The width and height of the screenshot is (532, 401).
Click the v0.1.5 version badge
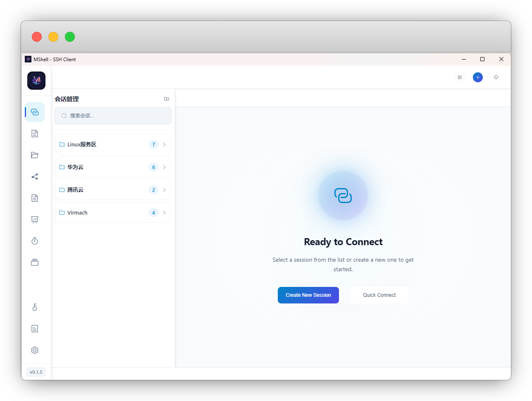point(36,372)
